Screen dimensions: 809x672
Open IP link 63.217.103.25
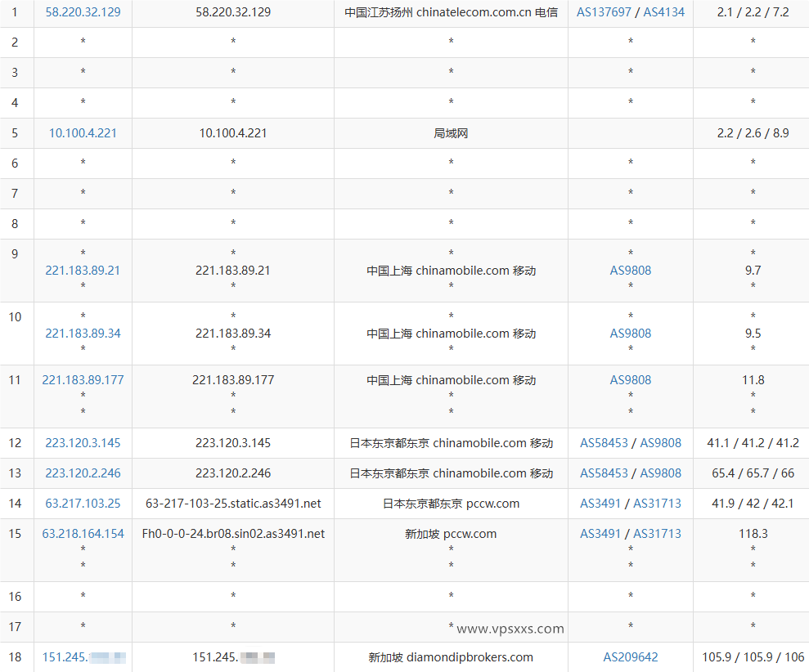click(83, 504)
